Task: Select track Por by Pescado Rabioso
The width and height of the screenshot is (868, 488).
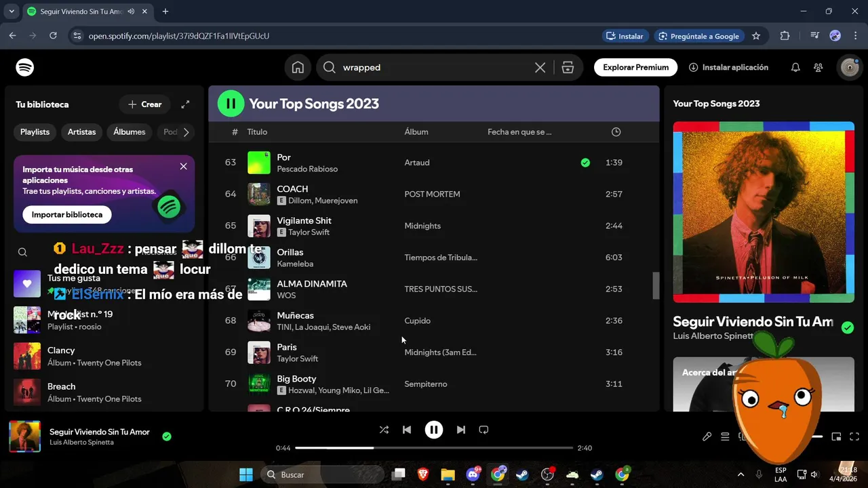Action: (x=434, y=163)
